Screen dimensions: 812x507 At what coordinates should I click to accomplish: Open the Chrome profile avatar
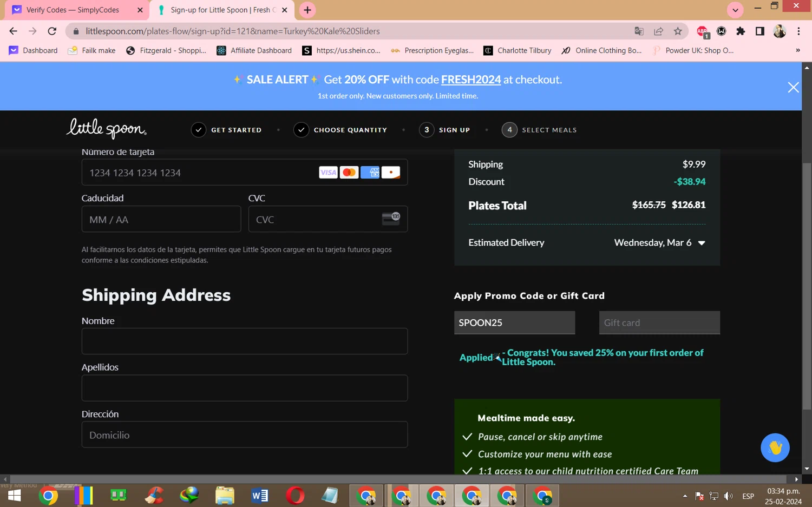(780, 31)
